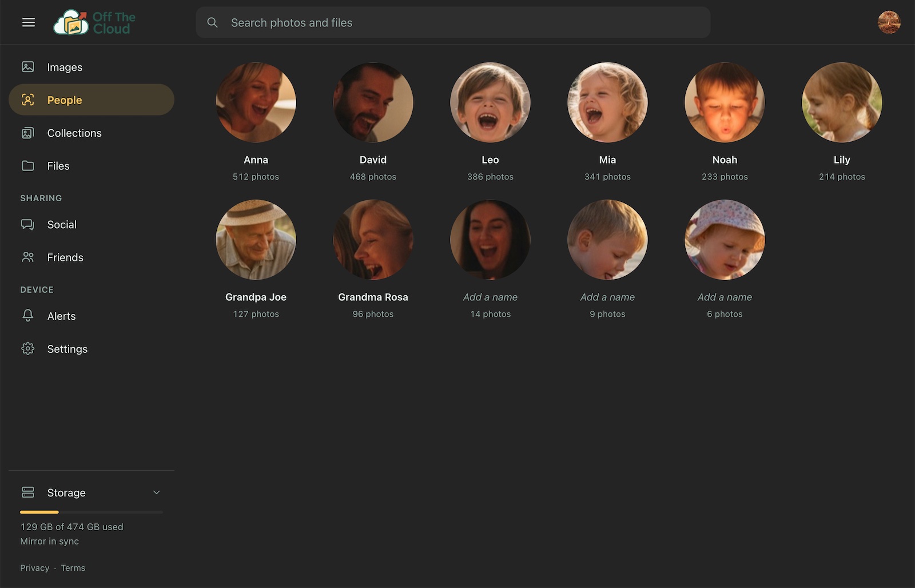Open the hamburger menu icon
Image resolution: width=915 pixels, height=588 pixels.
coord(29,22)
